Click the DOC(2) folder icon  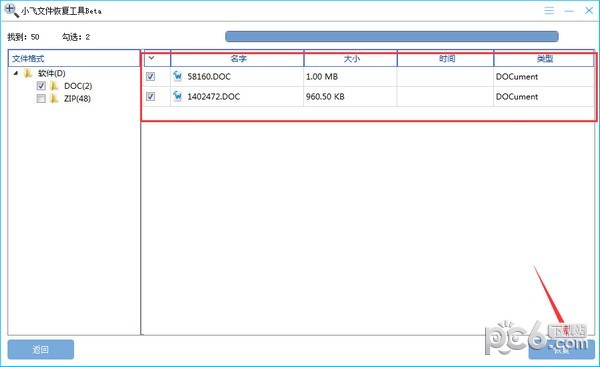54,86
